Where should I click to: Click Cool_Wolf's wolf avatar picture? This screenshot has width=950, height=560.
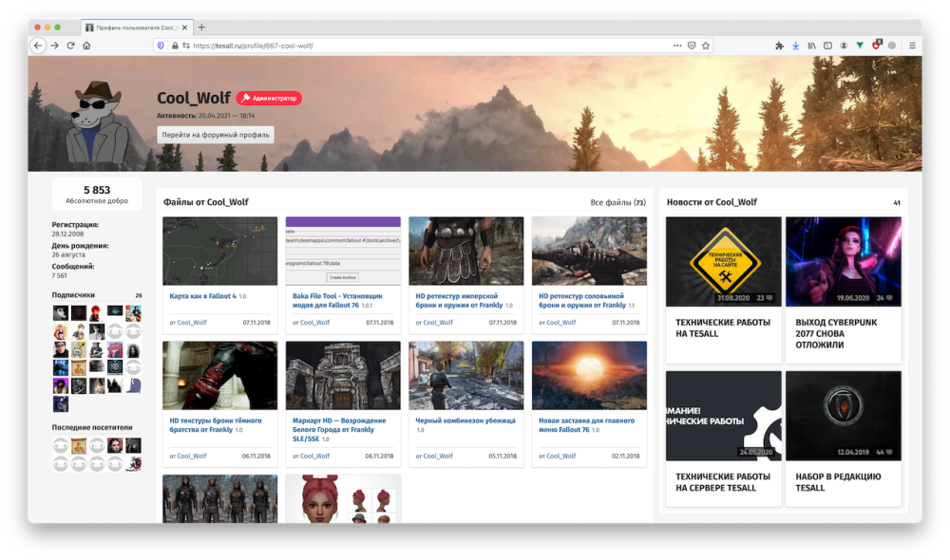click(x=97, y=122)
